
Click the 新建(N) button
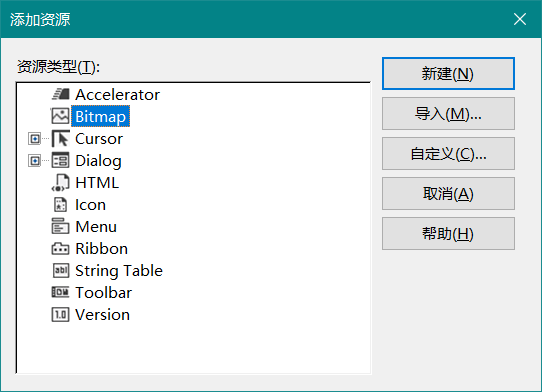click(x=448, y=74)
